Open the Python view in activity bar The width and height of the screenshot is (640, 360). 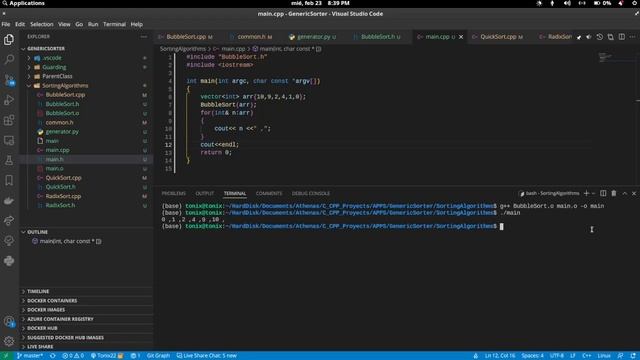coord(9,261)
